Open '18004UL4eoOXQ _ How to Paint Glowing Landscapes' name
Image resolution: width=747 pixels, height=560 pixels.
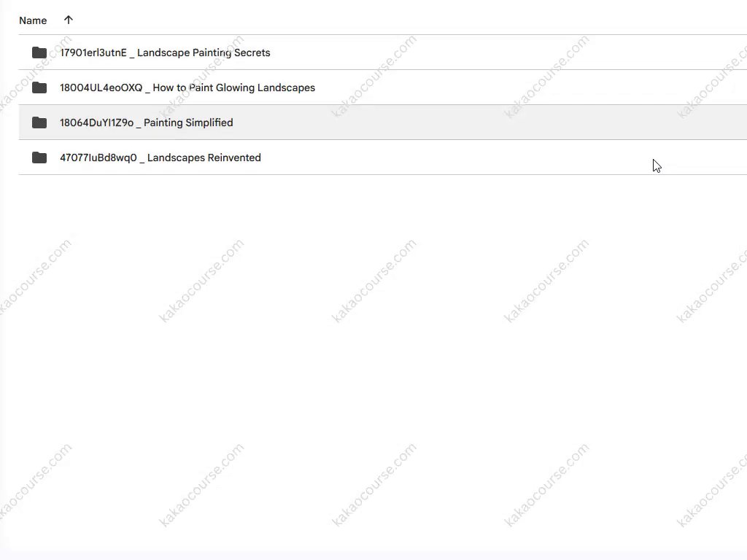(x=187, y=87)
